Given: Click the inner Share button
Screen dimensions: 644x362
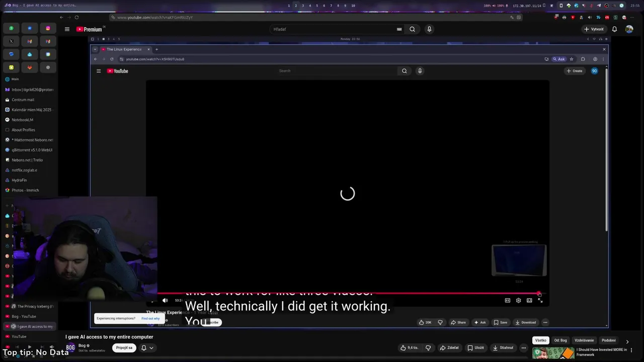Looking at the screenshot, I should (458, 322).
